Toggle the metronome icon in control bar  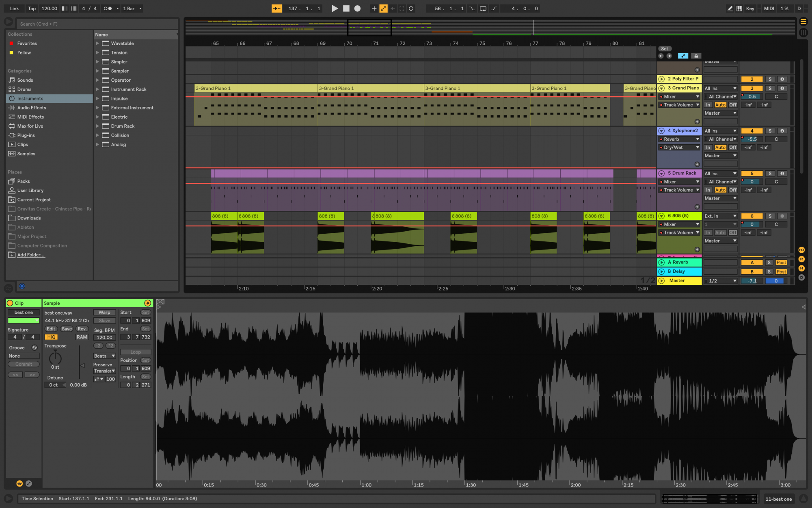coord(107,8)
